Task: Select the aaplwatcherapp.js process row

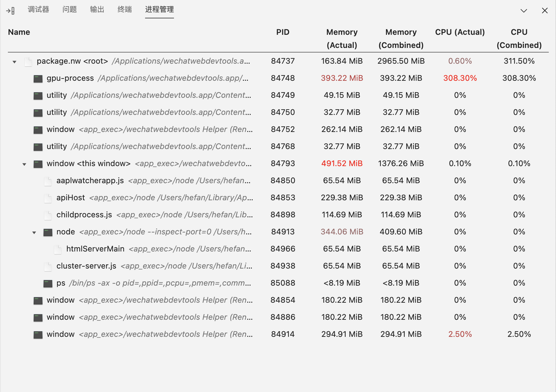Action: (278, 181)
